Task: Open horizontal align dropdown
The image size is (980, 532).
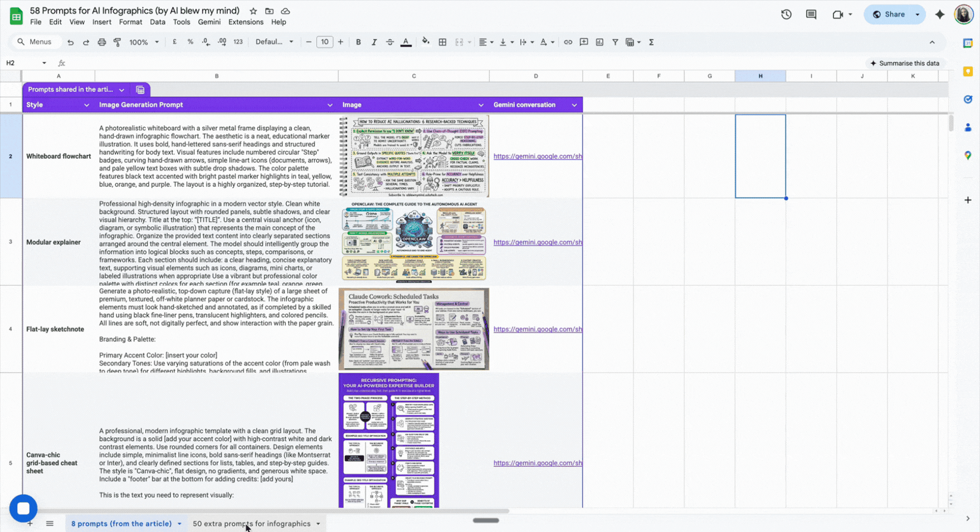Action: tap(486, 42)
